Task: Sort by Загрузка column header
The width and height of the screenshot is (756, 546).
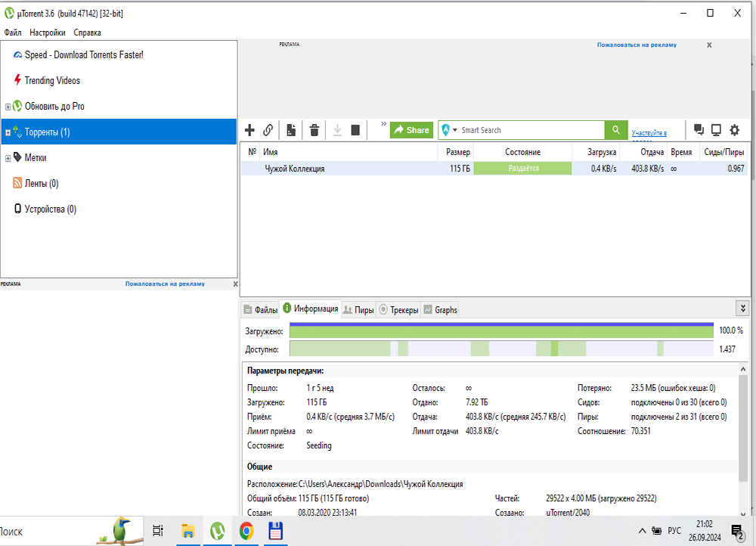Action: (596, 152)
